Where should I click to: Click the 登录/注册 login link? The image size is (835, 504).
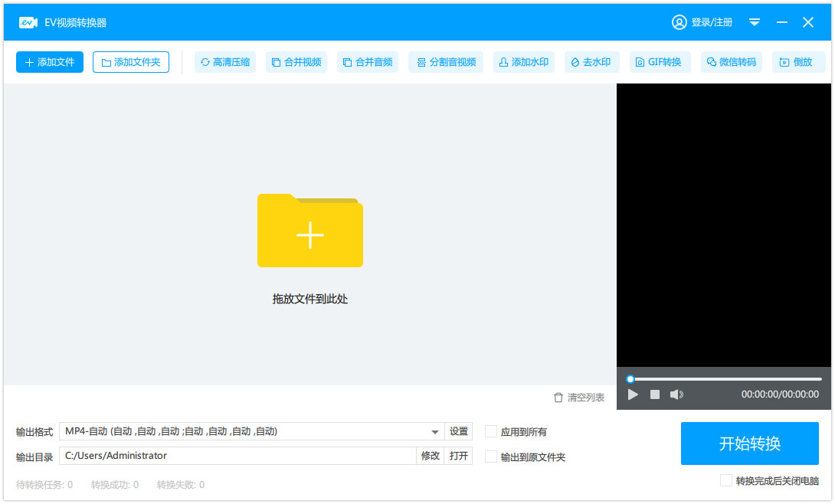point(702,22)
